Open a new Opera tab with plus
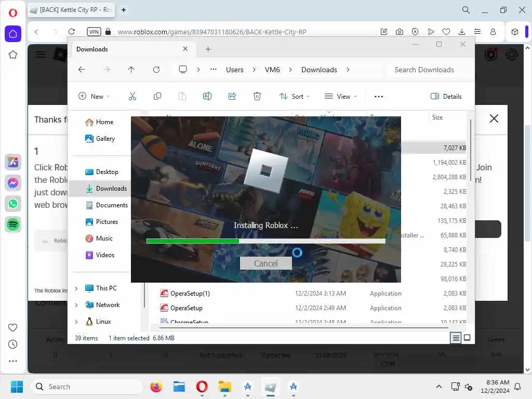The height and width of the screenshot is (399, 532). (x=124, y=10)
